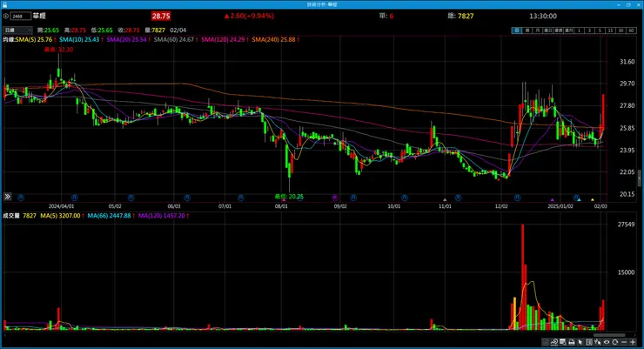Click the 月 circle marker near 12/02
The width and height of the screenshot is (644, 349).
click(517, 198)
